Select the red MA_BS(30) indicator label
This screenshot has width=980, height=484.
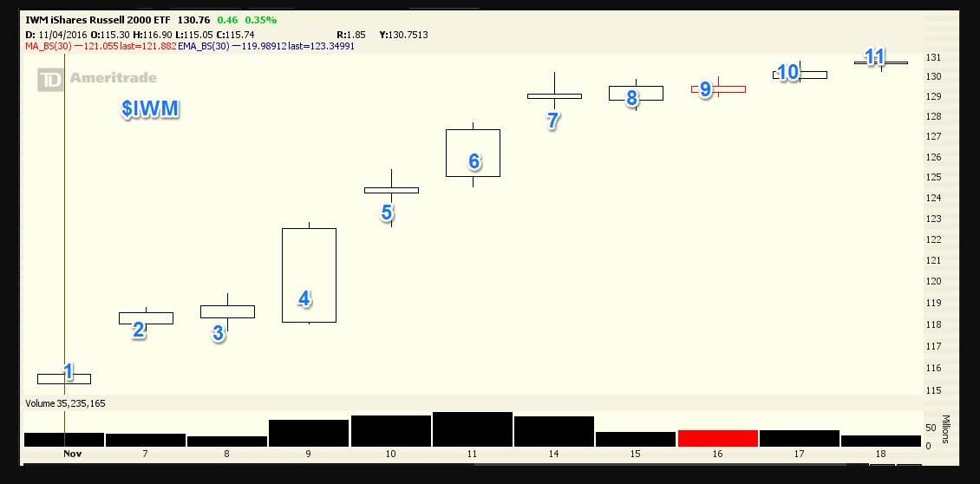(49, 46)
